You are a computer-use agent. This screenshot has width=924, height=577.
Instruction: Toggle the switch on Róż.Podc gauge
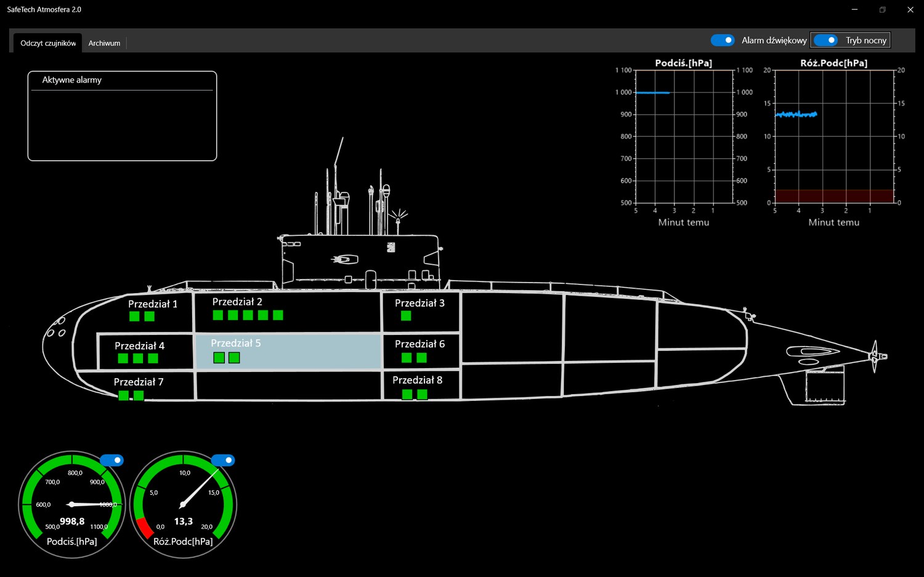coord(222,460)
